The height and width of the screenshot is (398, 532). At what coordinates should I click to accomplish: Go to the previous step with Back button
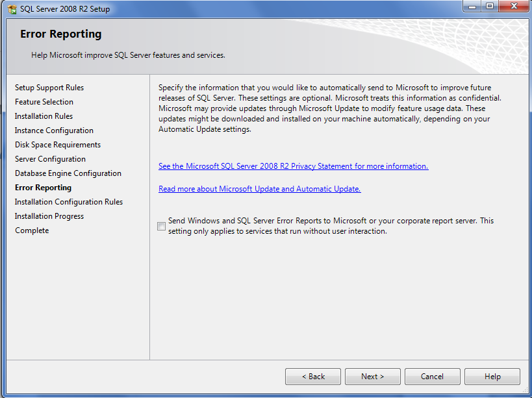pos(313,377)
